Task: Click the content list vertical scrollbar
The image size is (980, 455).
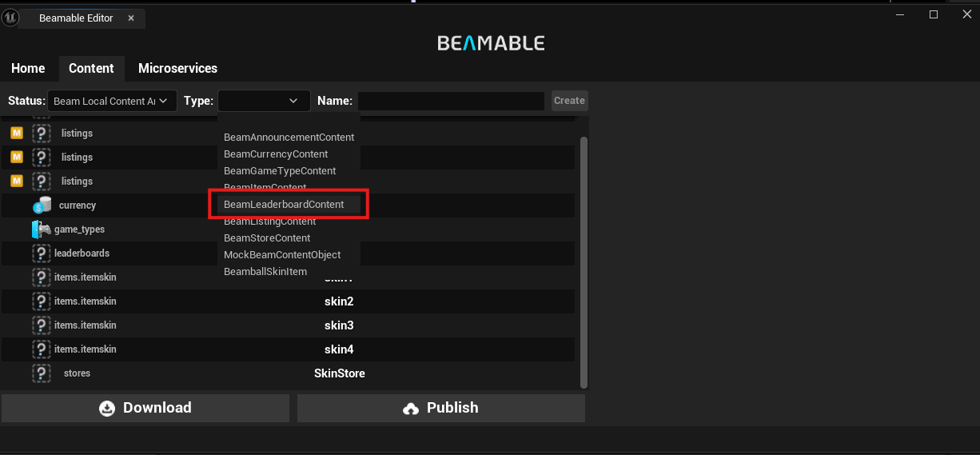Action: click(x=584, y=262)
